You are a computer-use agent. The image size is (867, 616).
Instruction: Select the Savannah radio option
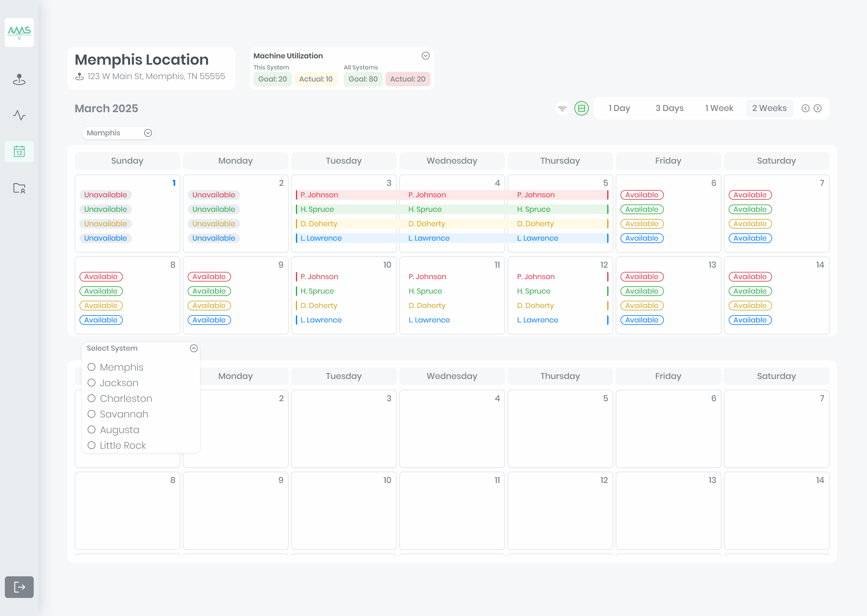[92, 414]
